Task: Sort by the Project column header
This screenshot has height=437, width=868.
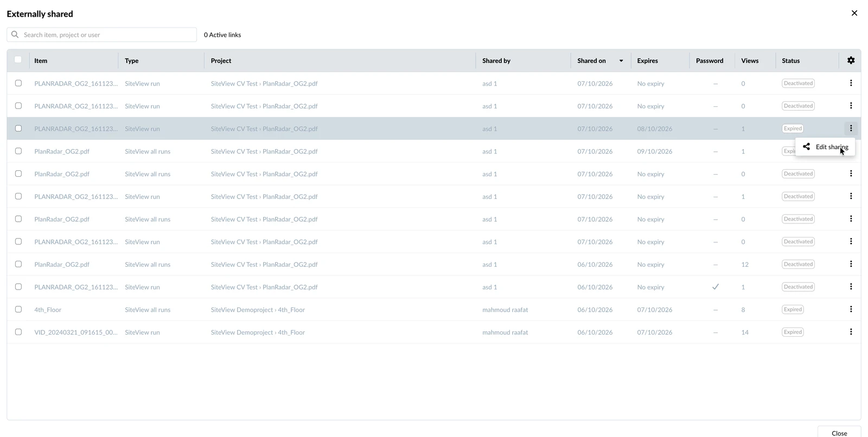Action: [221, 61]
